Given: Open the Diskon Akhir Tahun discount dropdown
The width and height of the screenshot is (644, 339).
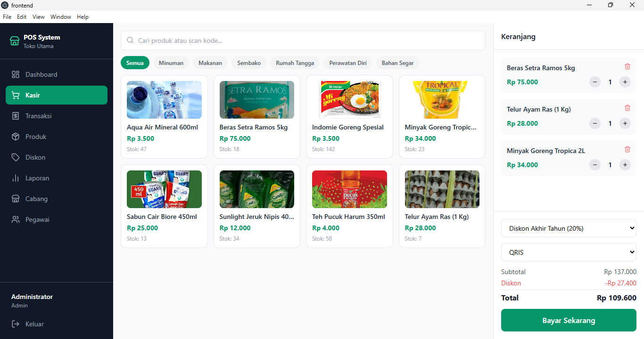Looking at the screenshot, I should pyautogui.click(x=569, y=228).
